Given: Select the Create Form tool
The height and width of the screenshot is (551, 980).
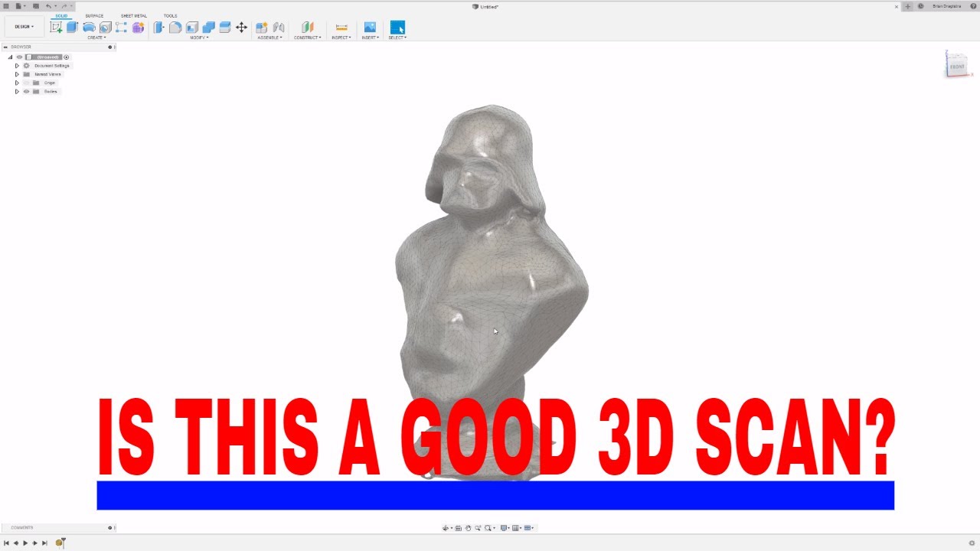Looking at the screenshot, I should click(x=138, y=28).
